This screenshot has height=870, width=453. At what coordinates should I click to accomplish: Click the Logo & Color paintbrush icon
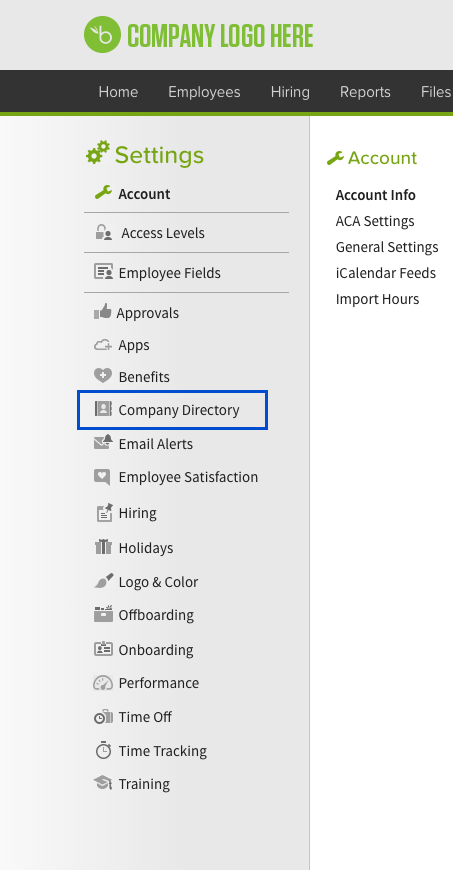(103, 581)
